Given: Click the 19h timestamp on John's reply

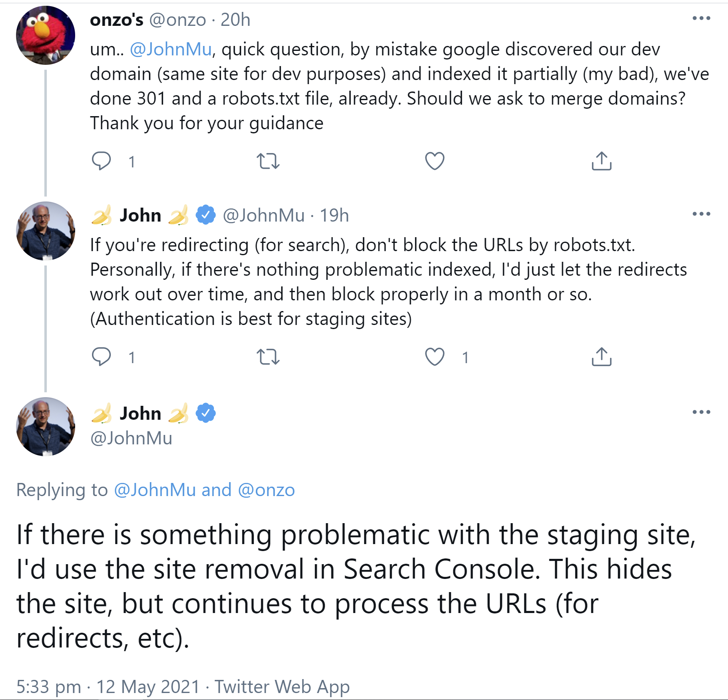Looking at the screenshot, I should (x=334, y=215).
